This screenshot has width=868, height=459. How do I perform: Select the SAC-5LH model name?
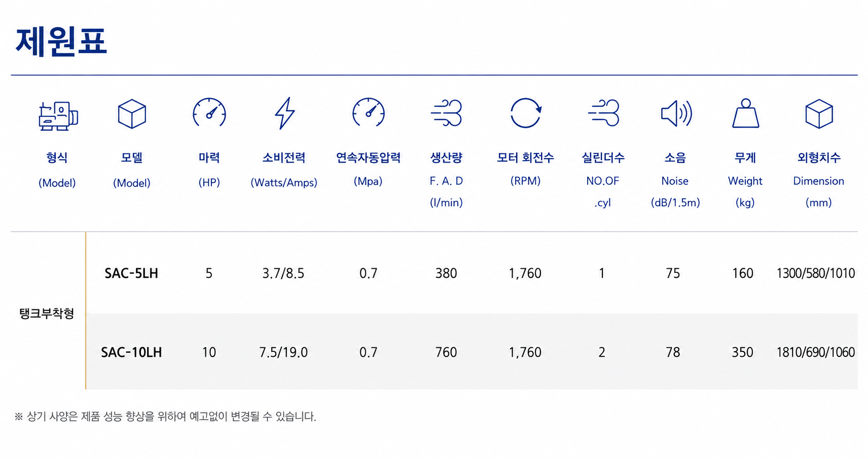(x=131, y=273)
